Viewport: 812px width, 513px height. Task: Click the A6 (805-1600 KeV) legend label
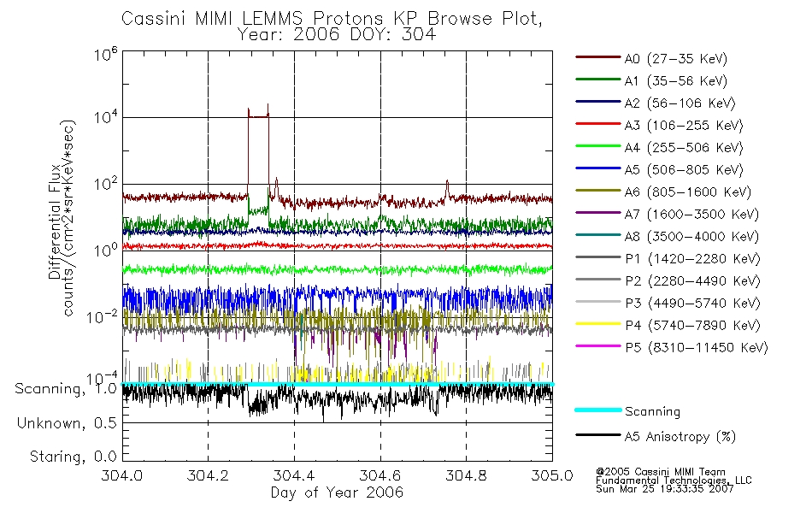click(687, 192)
